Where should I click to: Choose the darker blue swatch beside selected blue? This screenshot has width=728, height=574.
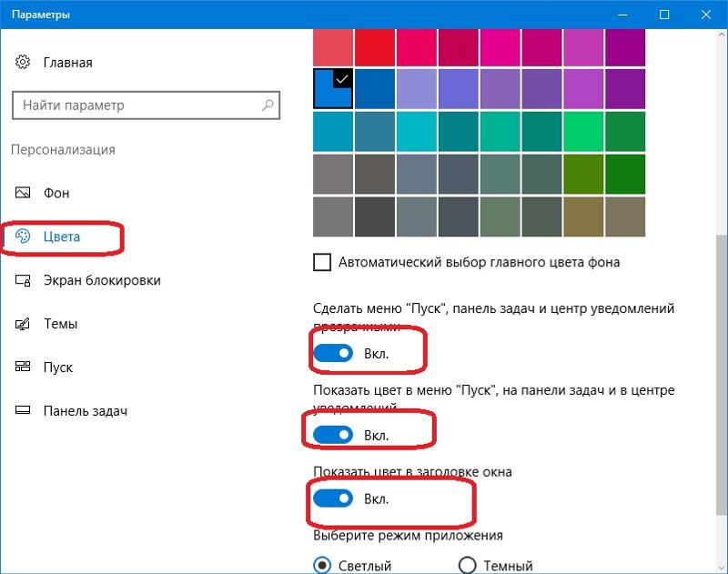[x=375, y=88]
